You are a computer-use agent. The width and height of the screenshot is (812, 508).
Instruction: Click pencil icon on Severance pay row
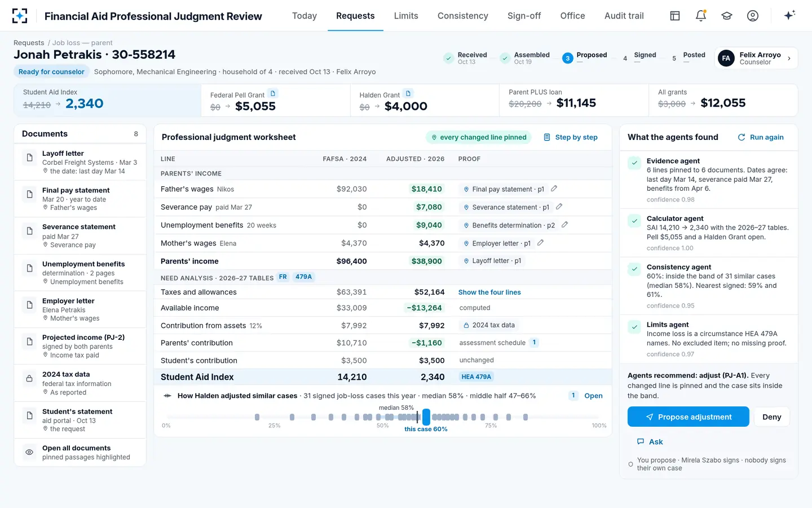[x=559, y=207]
